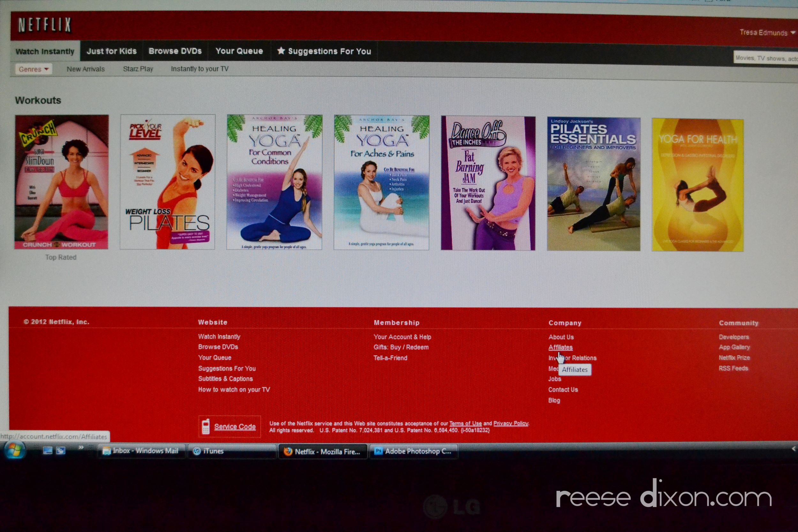Open the Crunch Super SlimDown cover
The height and width of the screenshot is (532, 798).
(x=61, y=182)
